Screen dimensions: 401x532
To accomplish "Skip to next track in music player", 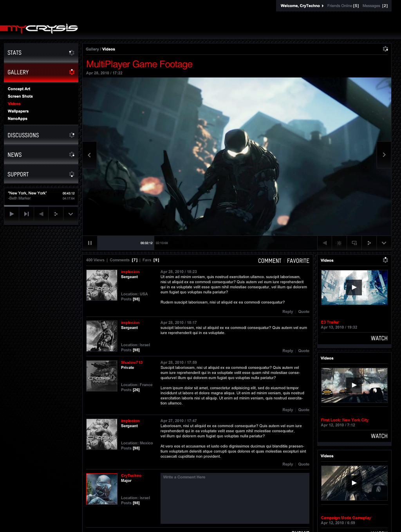I will pyautogui.click(x=26, y=214).
